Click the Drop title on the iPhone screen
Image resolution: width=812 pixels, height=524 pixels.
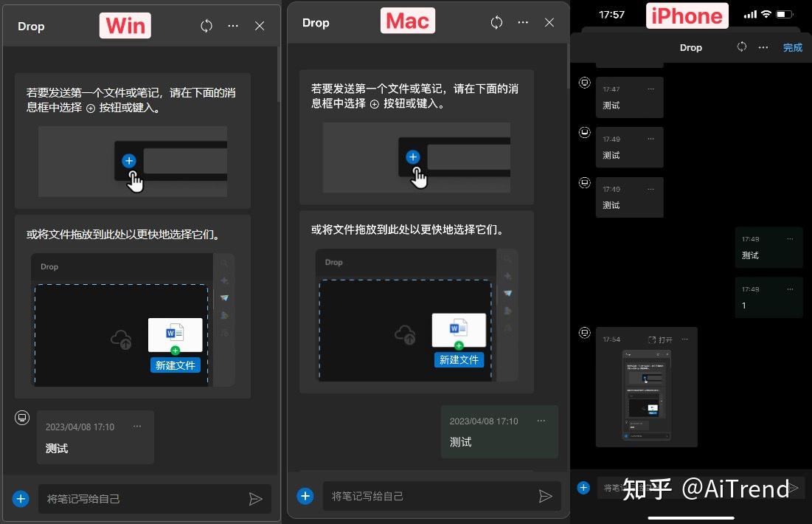coord(690,46)
